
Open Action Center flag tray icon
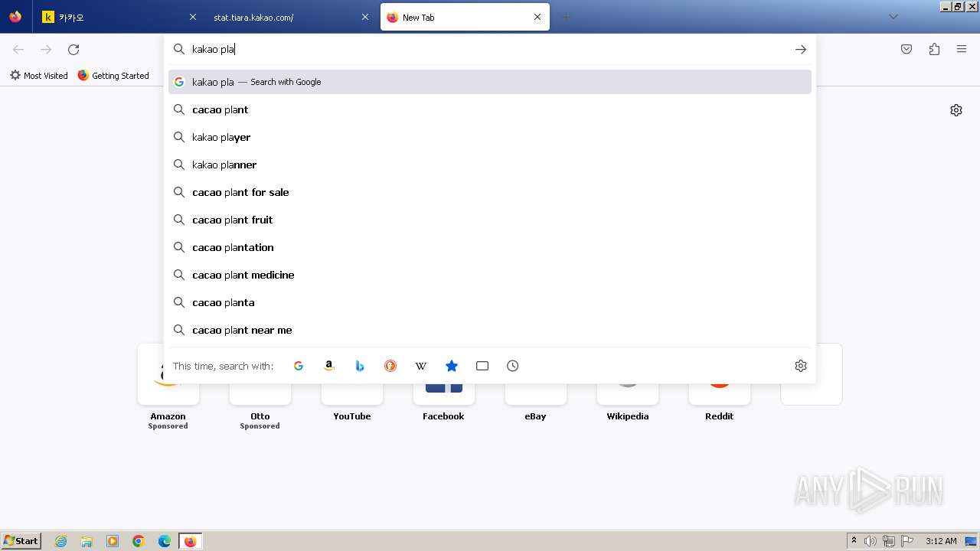[x=907, y=541]
